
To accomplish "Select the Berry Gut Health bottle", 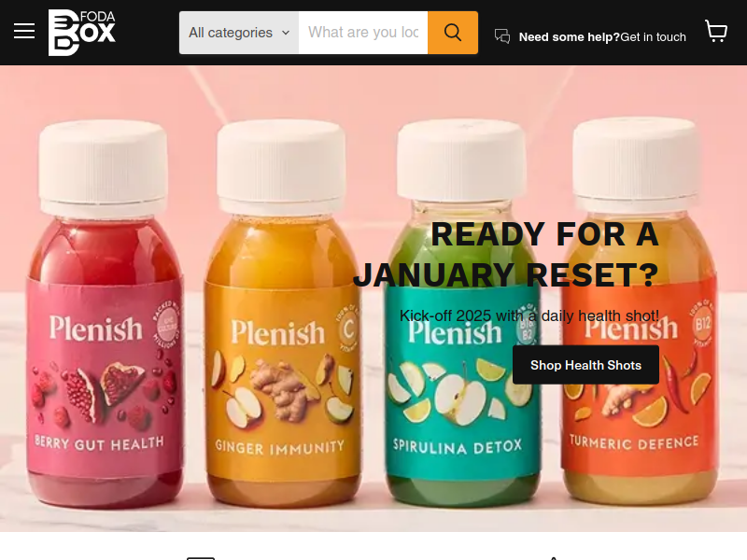I will pos(104,315).
